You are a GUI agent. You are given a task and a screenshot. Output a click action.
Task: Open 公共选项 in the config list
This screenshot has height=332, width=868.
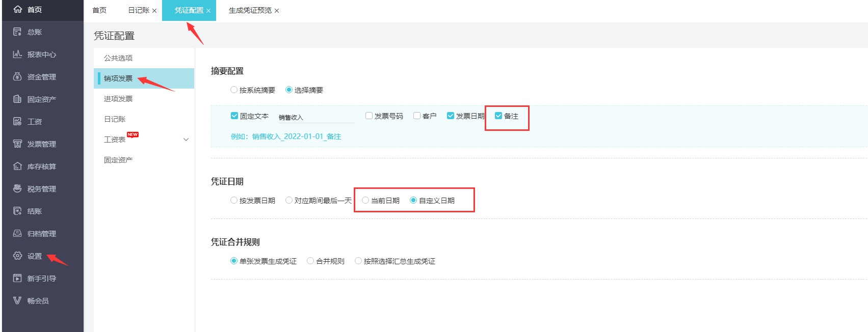118,58
